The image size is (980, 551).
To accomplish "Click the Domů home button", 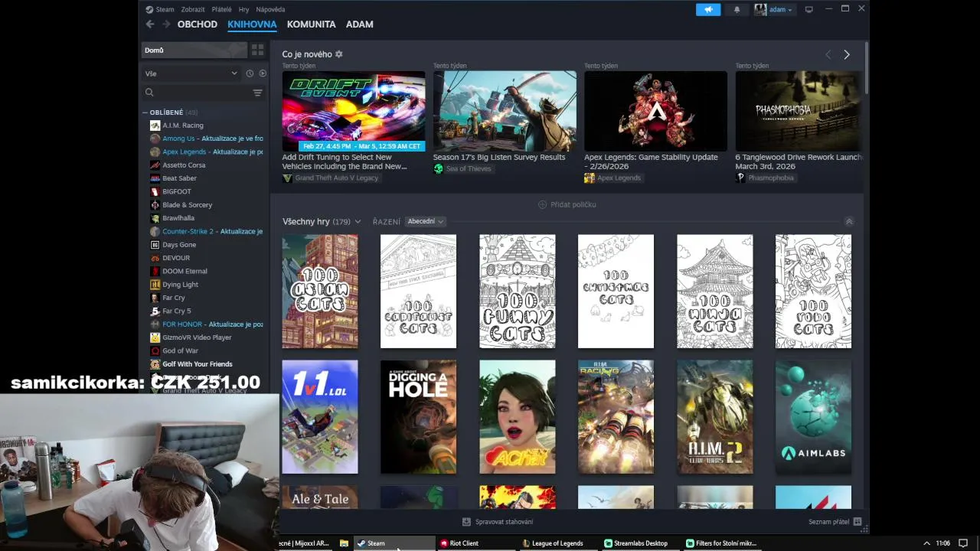I will point(194,50).
